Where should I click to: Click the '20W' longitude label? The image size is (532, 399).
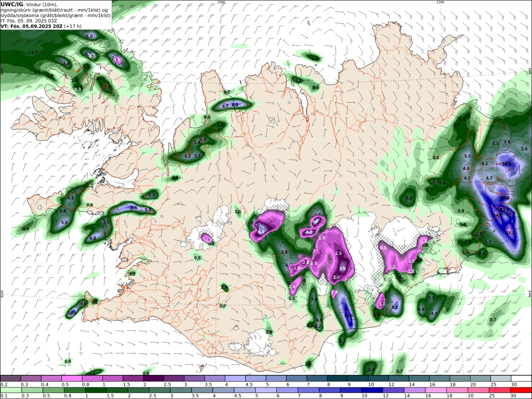[x=221, y=2]
